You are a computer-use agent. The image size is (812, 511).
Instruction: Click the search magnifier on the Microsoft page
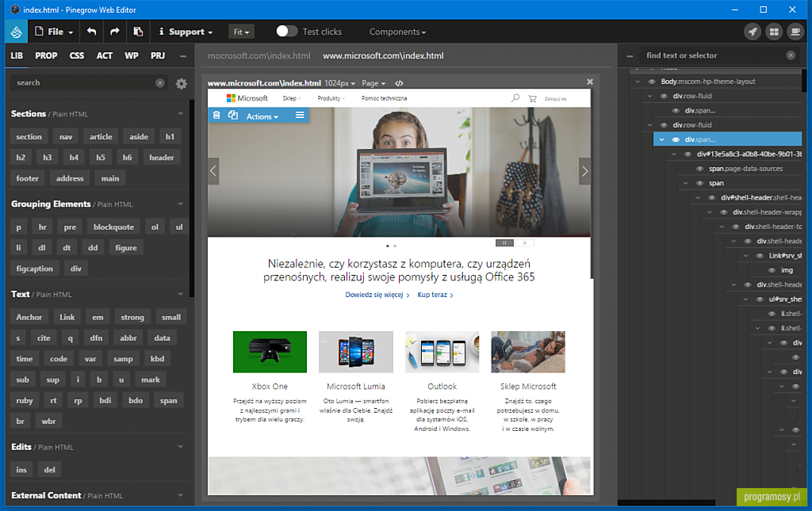[x=515, y=97]
